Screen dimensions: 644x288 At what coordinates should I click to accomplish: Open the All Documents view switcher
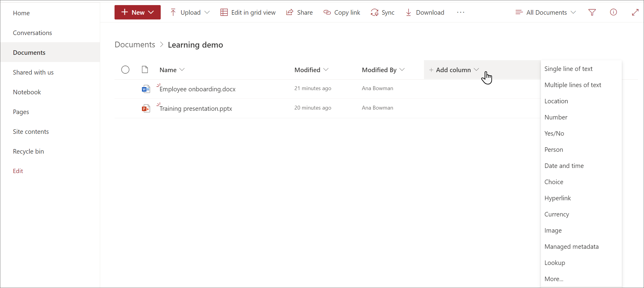(x=546, y=12)
